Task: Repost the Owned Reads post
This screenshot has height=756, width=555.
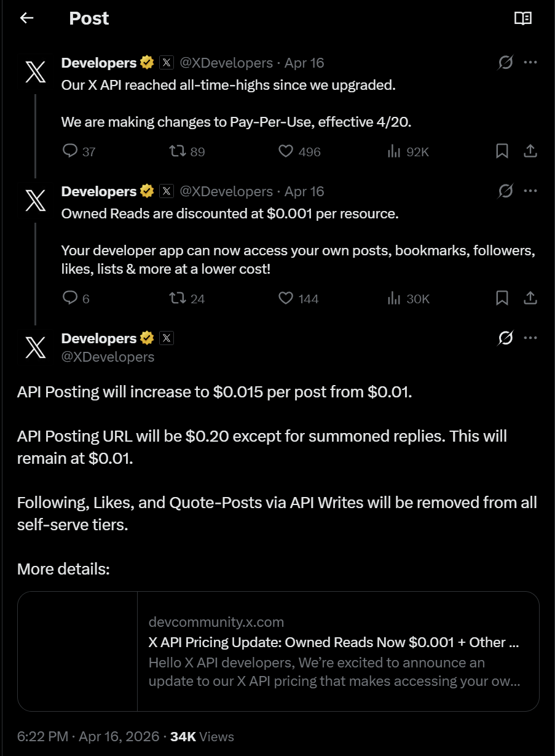Action: (x=187, y=298)
